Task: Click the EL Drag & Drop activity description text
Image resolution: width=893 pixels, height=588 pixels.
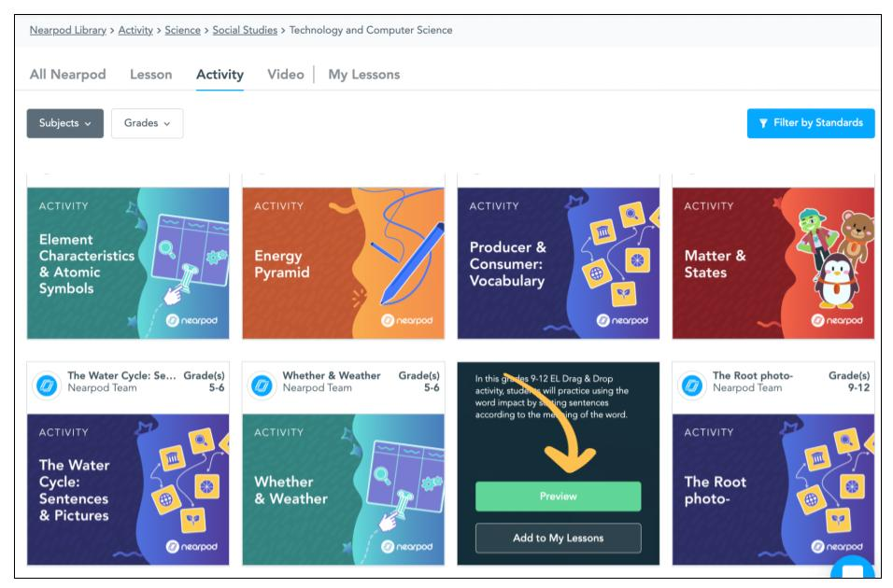Action: click(552, 396)
